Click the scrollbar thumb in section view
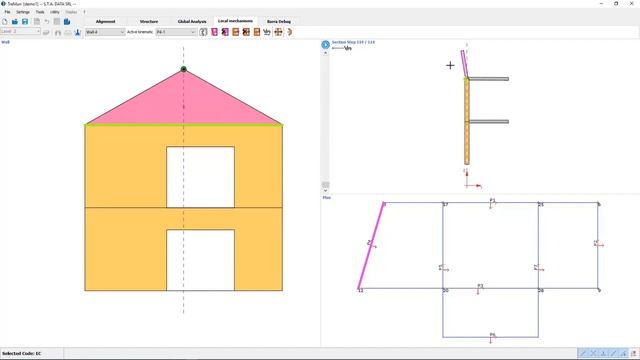Image resolution: width=640 pixels, height=360 pixels. (x=325, y=185)
